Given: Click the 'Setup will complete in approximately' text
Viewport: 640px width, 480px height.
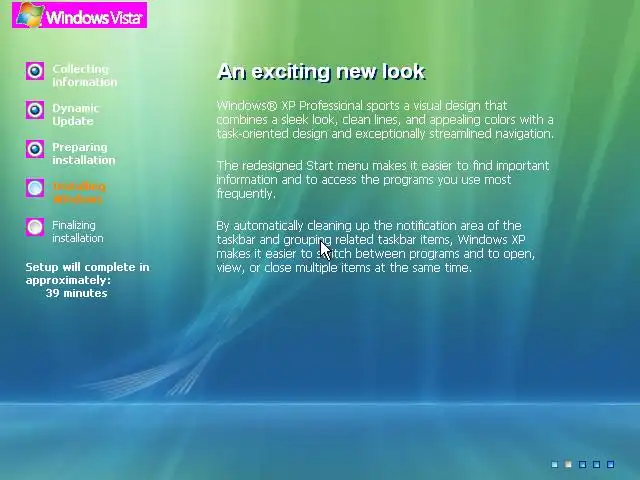Looking at the screenshot, I should 87,273.
